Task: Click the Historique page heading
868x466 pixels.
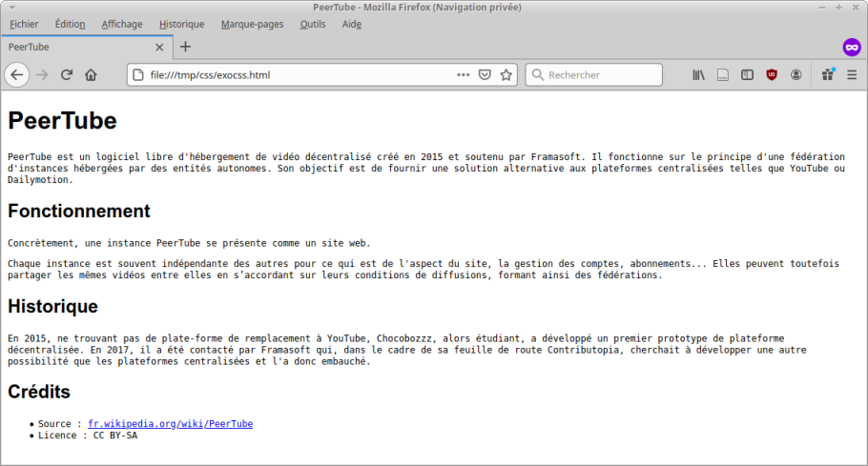Action: click(53, 306)
